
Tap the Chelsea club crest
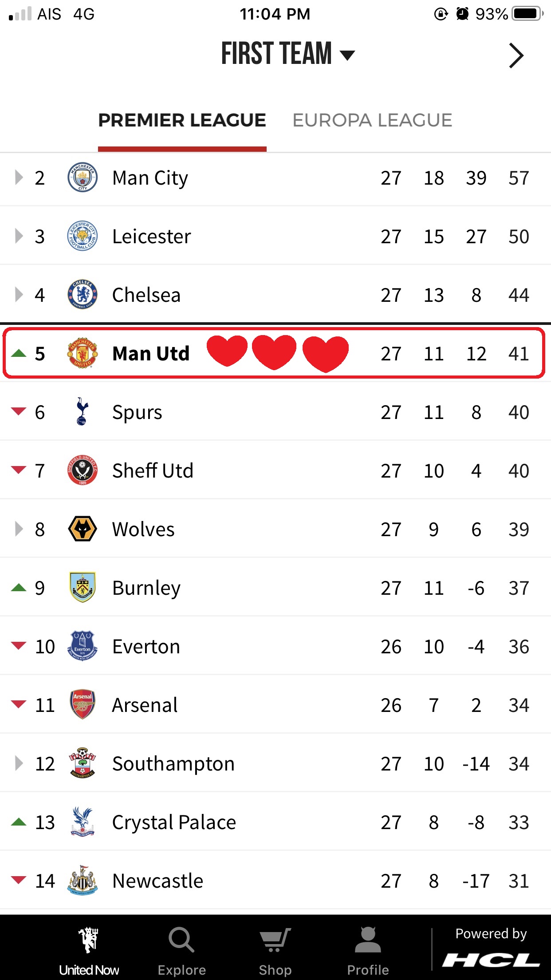click(83, 295)
